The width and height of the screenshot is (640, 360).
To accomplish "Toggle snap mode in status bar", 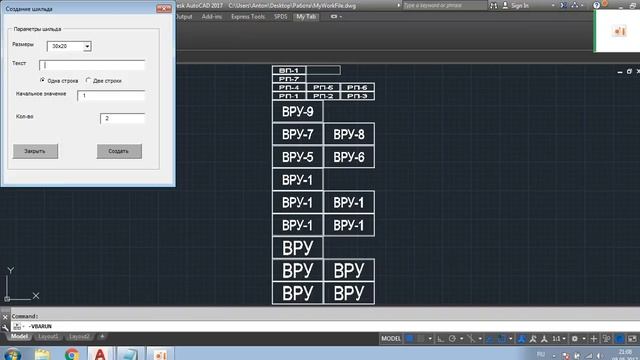I will tap(420, 338).
